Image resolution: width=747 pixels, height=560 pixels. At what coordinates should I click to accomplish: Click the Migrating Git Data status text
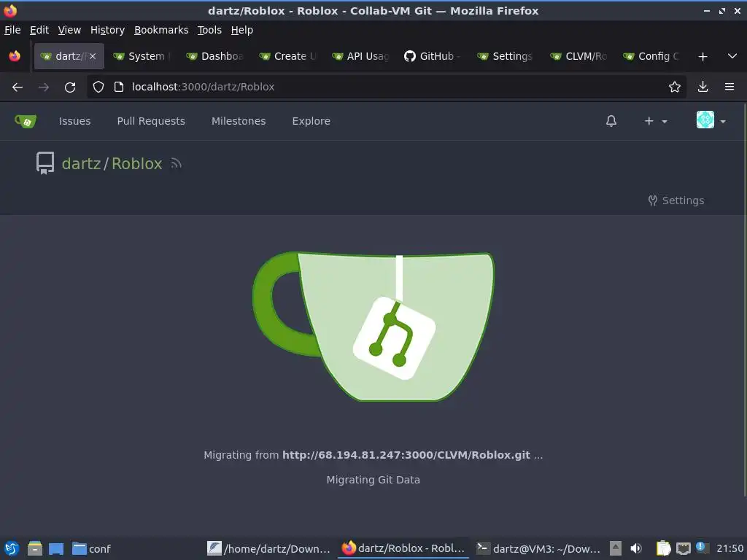373,480
